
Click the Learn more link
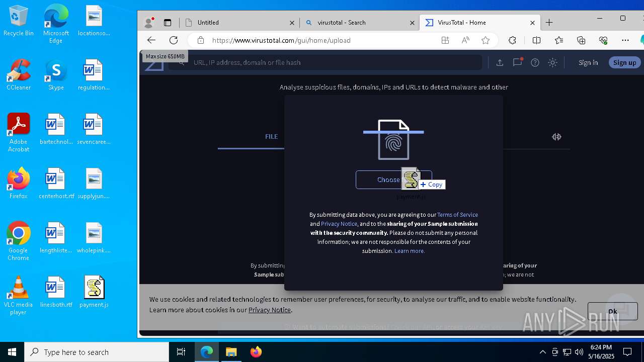point(410,251)
